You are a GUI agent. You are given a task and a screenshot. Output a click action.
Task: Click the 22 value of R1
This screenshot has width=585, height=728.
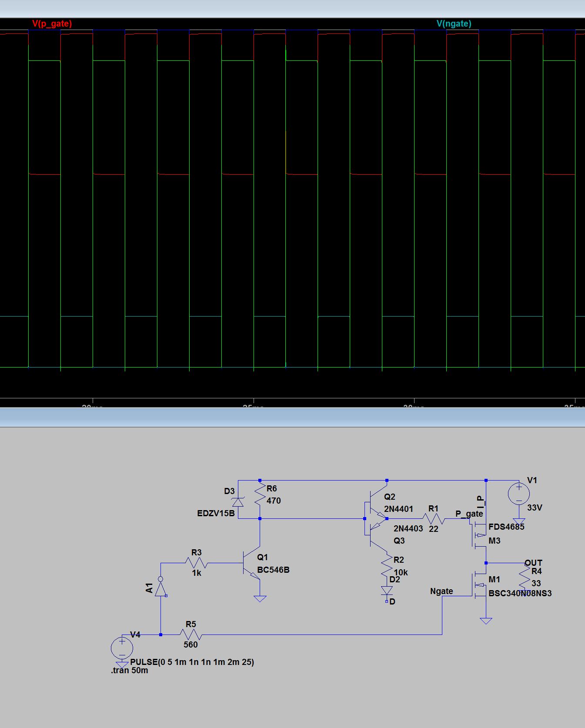point(434,529)
